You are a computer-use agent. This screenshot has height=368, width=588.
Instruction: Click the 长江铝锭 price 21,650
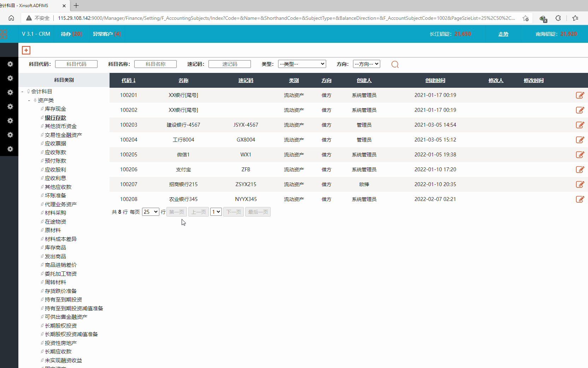(x=463, y=34)
